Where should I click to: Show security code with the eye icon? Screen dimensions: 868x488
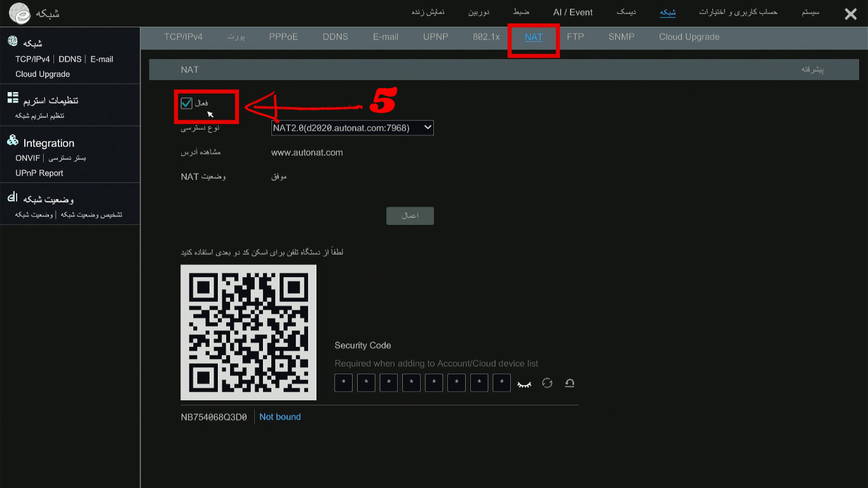524,383
